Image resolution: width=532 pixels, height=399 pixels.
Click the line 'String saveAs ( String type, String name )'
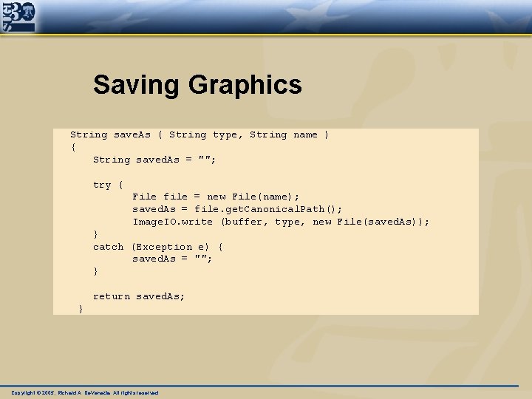(199, 135)
